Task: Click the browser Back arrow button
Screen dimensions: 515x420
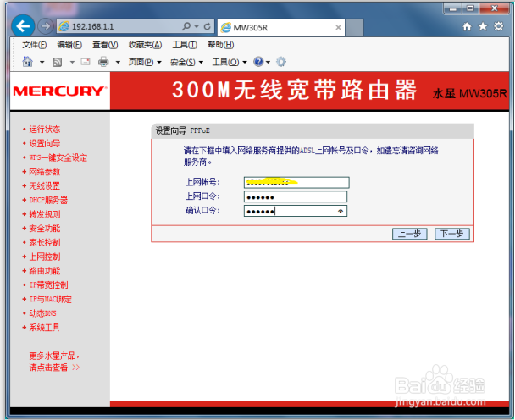Action: click(x=23, y=25)
